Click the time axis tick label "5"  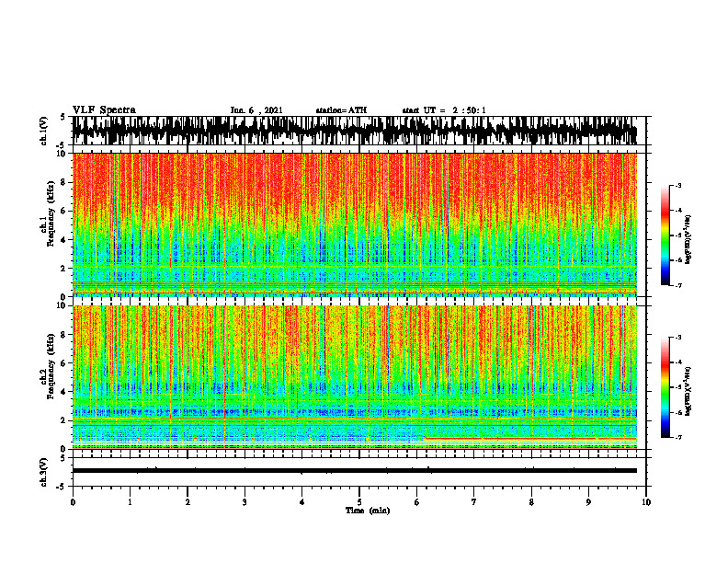(x=359, y=502)
